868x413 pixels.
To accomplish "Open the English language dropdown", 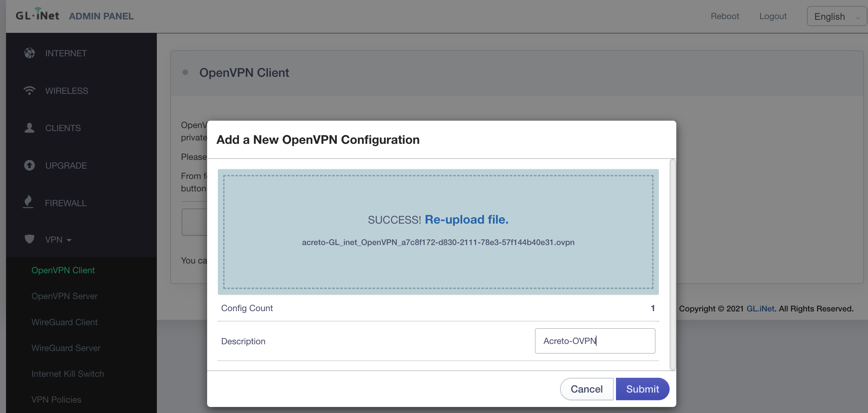I will click(837, 16).
